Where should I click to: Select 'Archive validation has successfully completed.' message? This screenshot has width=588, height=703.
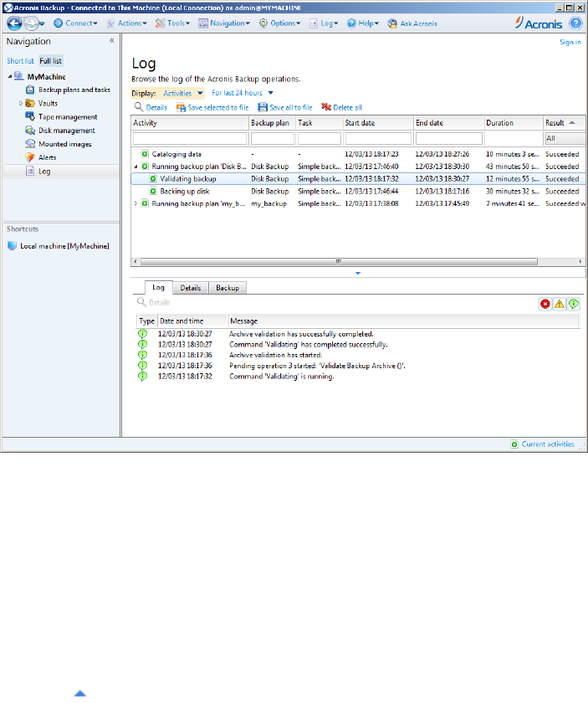click(x=301, y=334)
